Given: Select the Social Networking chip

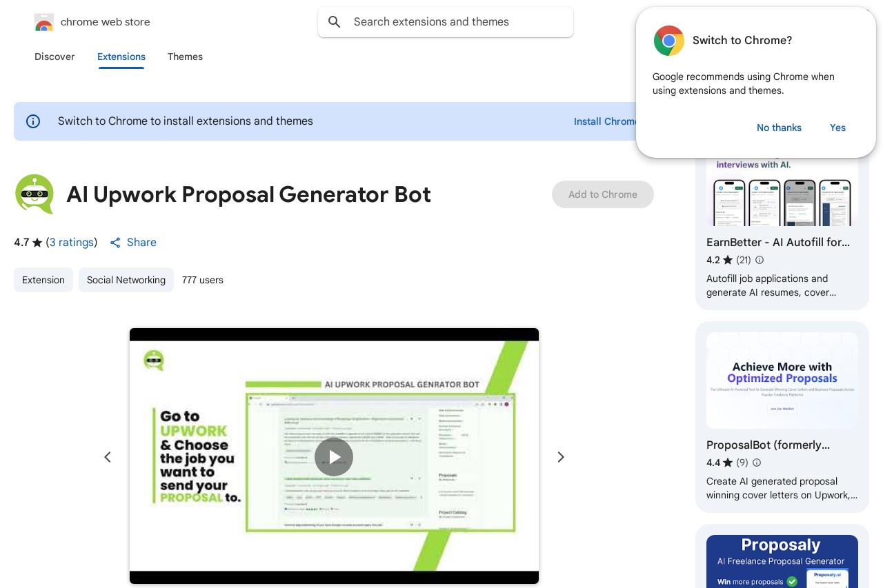Looking at the screenshot, I should click(x=126, y=280).
